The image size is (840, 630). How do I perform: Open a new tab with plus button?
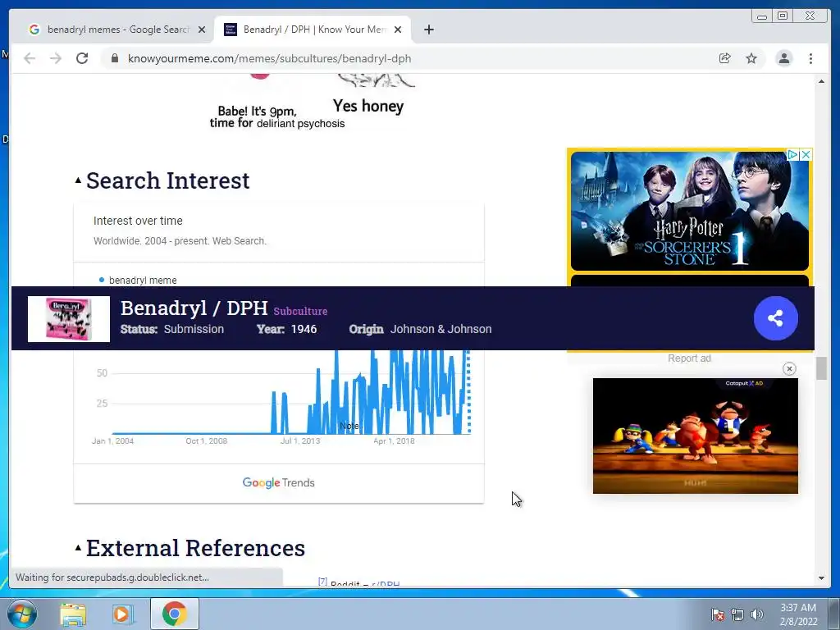tap(428, 30)
